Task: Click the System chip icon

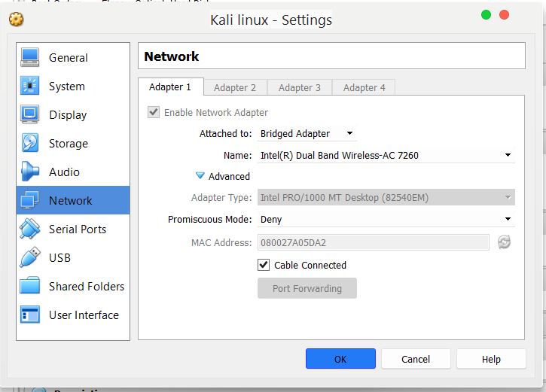Action: tap(29, 86)
